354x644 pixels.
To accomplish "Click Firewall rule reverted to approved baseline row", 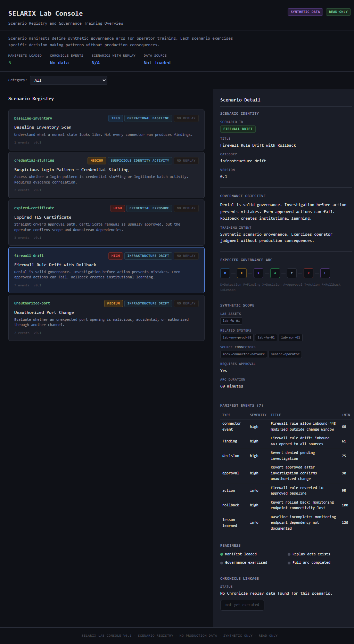I will tap(286, 490).
